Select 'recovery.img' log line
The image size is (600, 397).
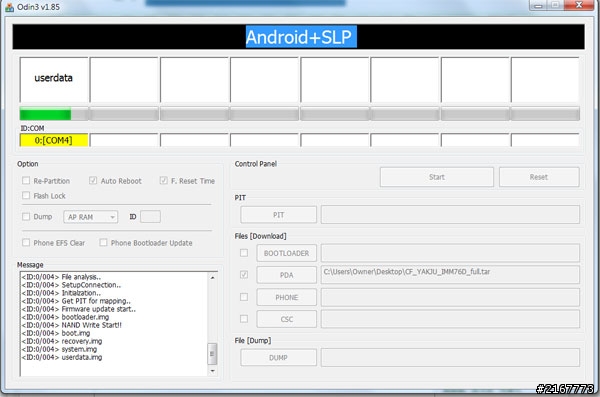click(62, 341)
